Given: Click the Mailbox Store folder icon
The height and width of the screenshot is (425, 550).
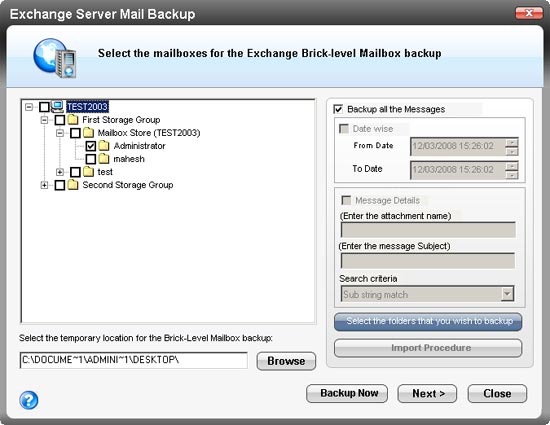Looking at the screenshot, I should coord(88,133).
